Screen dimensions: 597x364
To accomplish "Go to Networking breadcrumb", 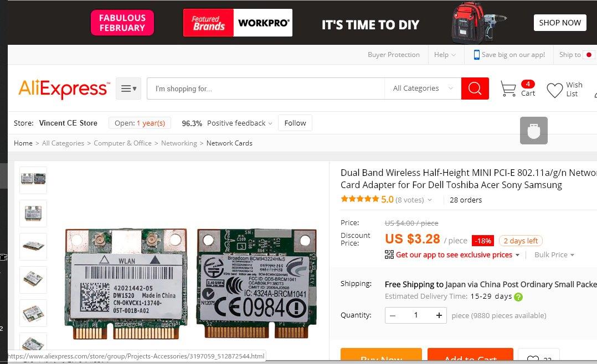I will [x=179, y=143].
